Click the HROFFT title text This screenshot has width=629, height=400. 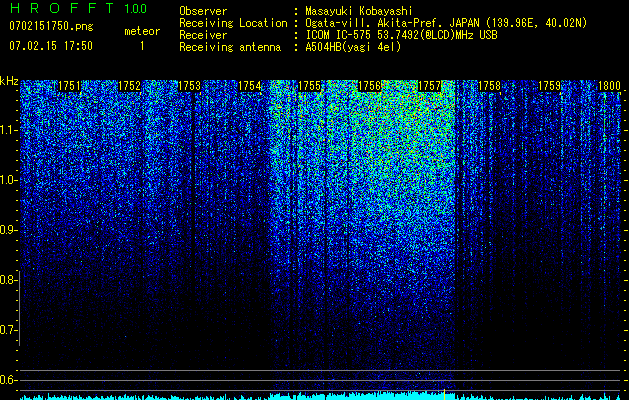click(63, 8)
